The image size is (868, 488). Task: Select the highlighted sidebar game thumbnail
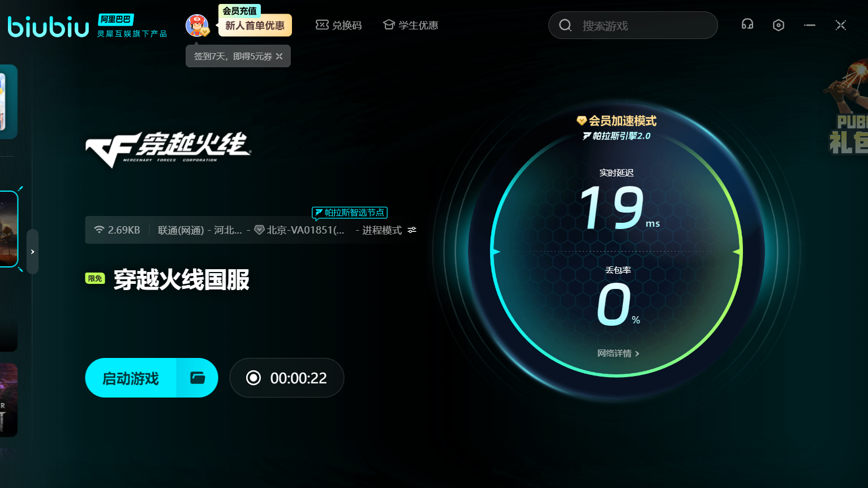pos(8,229)
